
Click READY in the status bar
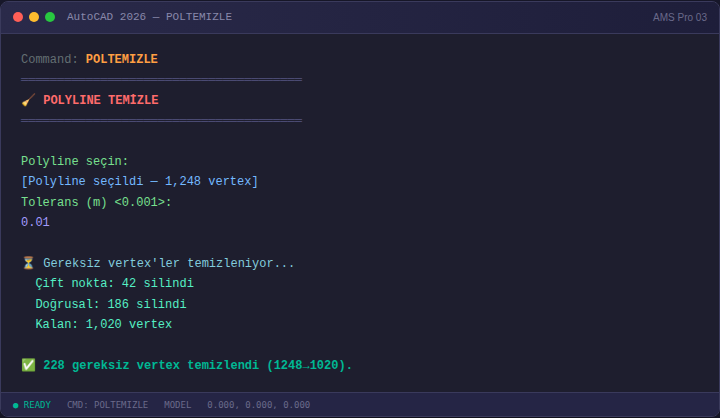pos(37,405)
